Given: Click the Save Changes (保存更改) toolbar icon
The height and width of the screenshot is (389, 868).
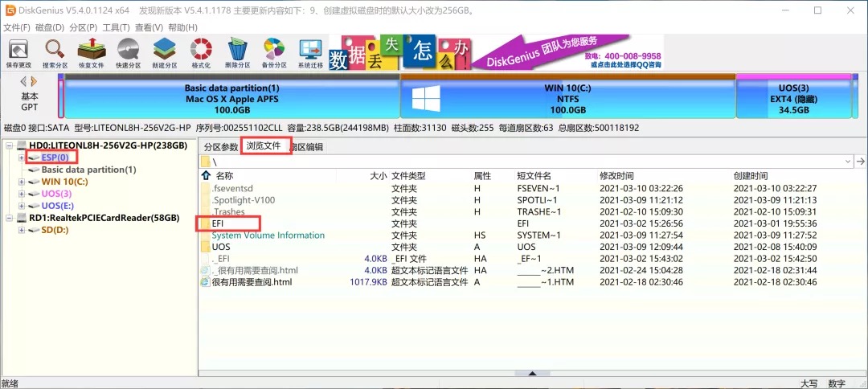Looking at the screenshot, I should tap(19, 53).
